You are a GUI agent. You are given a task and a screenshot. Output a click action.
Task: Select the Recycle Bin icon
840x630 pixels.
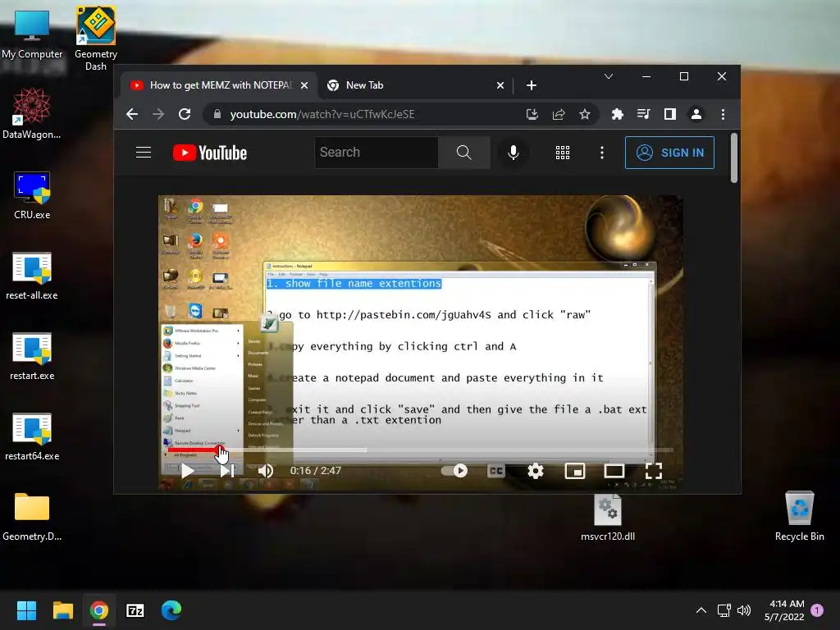[x=799, y=517]
